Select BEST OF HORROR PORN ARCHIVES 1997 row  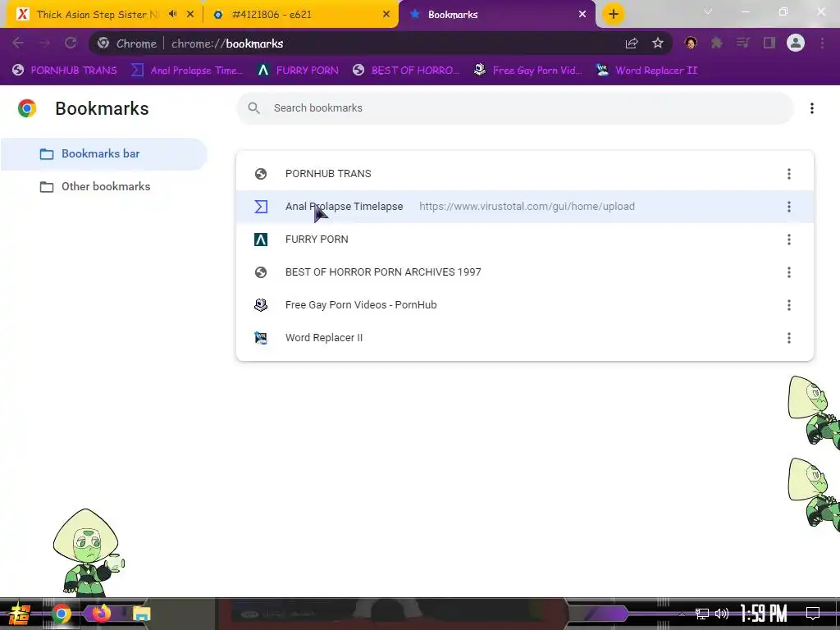pos(524,272)
